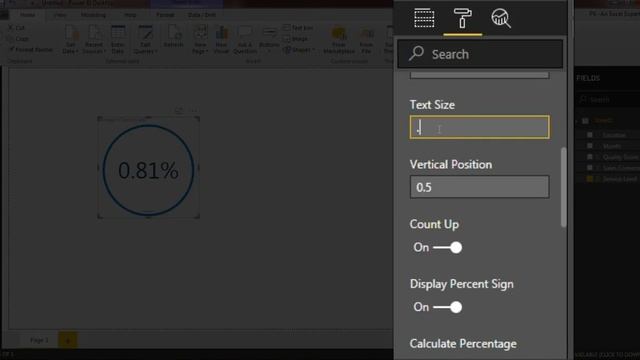Screen dimensions: 640x360
Task: Open the Shapes dropdown in ribbon
Action: [298, 50]
